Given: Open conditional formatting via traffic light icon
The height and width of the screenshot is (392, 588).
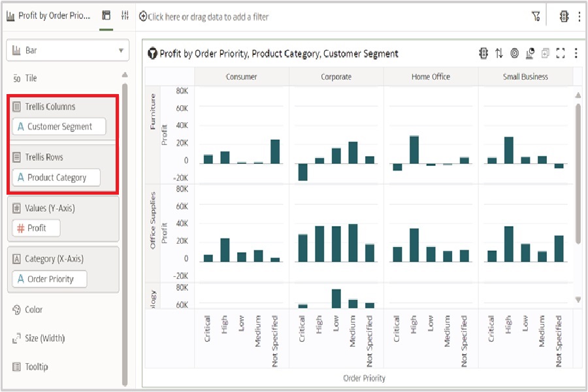Looking at the screenshot, I should 483,54.
